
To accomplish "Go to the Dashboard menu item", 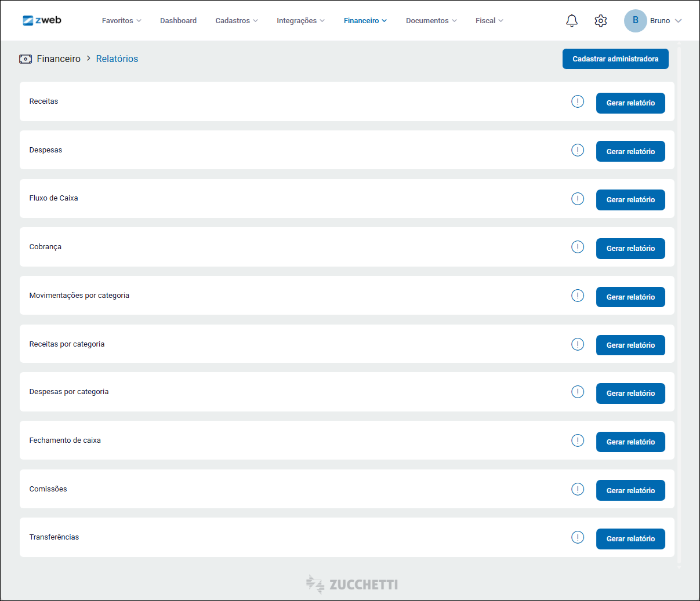I will tap(178, 21).
